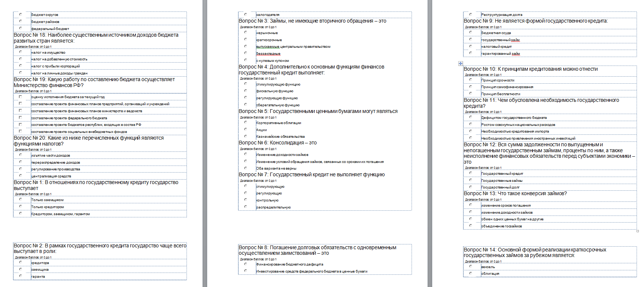Image resolution: width=644 pixels, height=287 pixels.
Task: Click table resize handle below Вопрос № 13 table
Action: pos(637,231)
